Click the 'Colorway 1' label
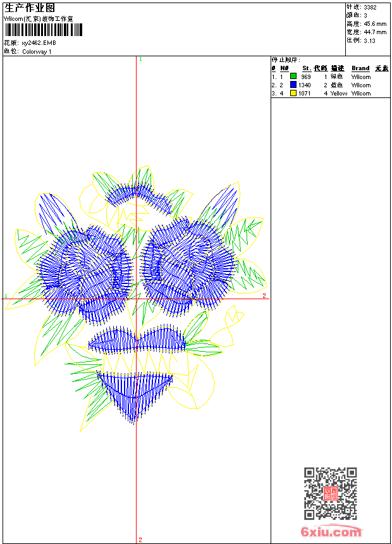Screen dimensions: 392x544 coord(37,52)
